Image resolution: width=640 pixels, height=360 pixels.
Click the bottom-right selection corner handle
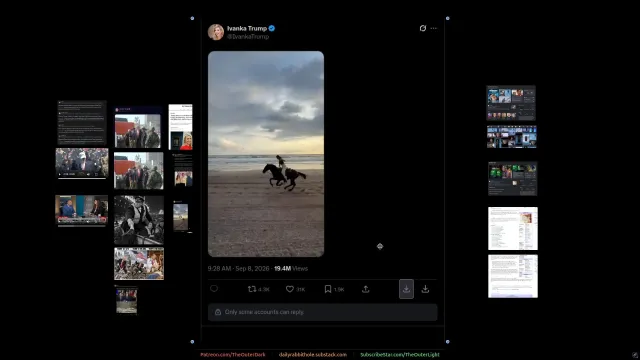(448, 342)
